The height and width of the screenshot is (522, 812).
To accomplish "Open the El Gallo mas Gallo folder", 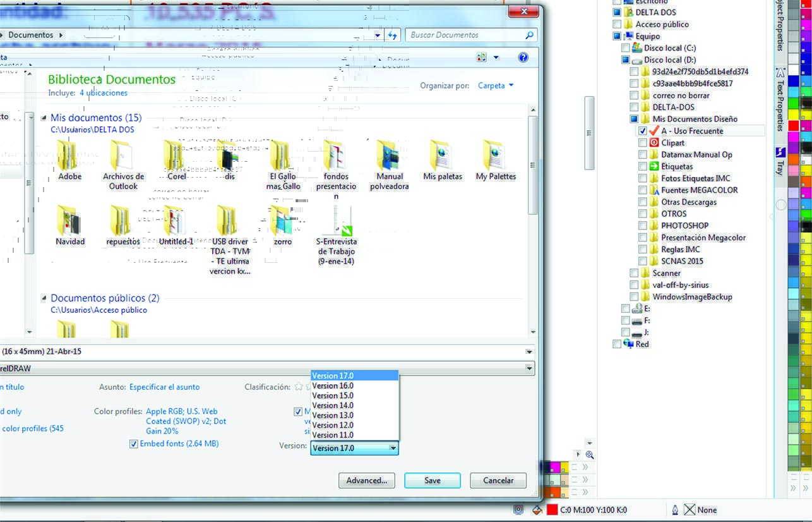I will click(x=283, y=164).
